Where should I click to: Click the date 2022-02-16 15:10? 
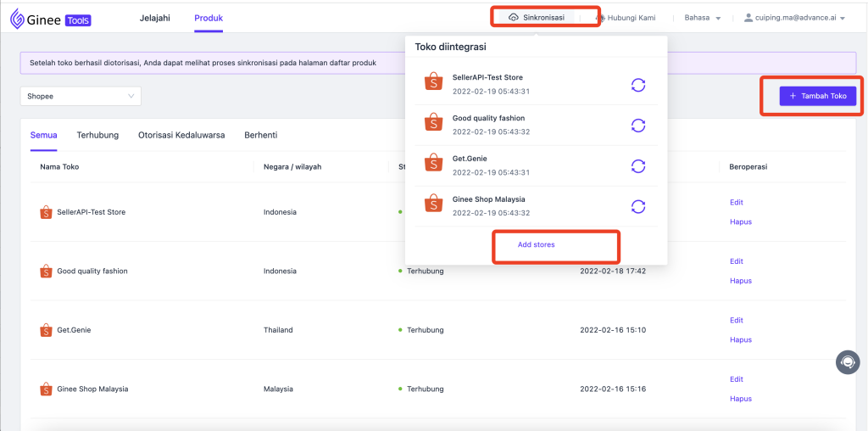[x=613, y=330]
